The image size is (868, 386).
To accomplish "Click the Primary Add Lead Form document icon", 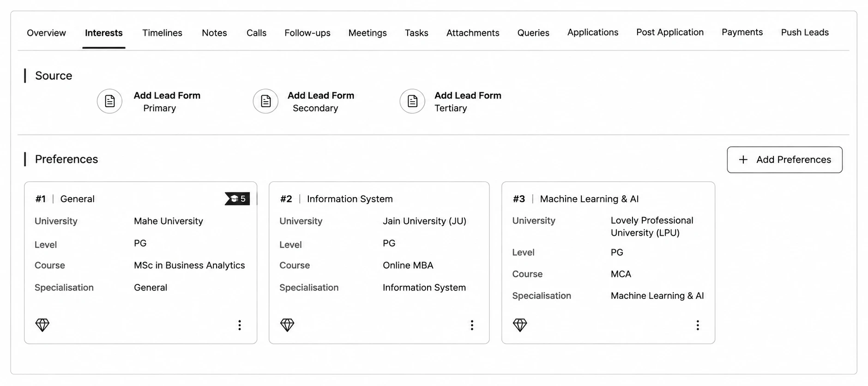I will (x=109, y=101).
